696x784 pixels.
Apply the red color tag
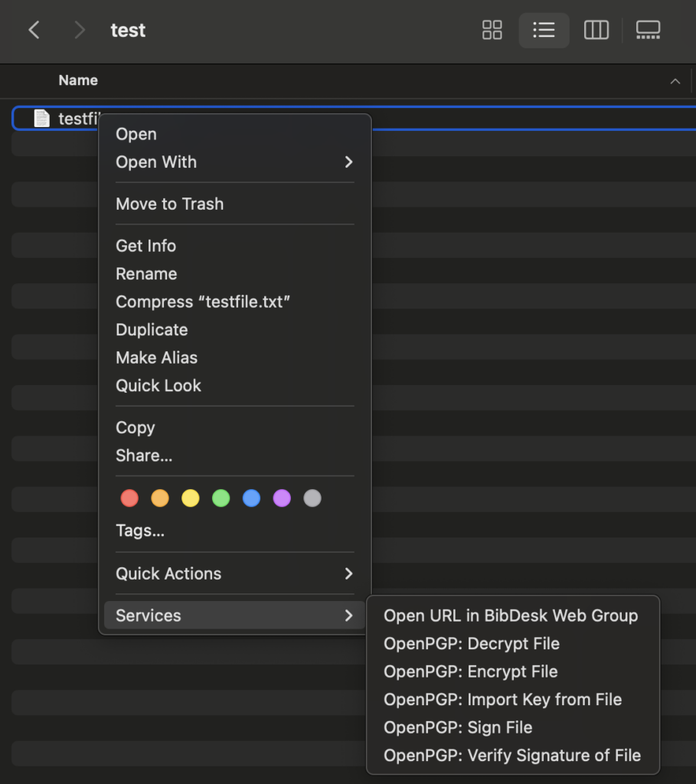pyautogui.click(x=129, y=498)
